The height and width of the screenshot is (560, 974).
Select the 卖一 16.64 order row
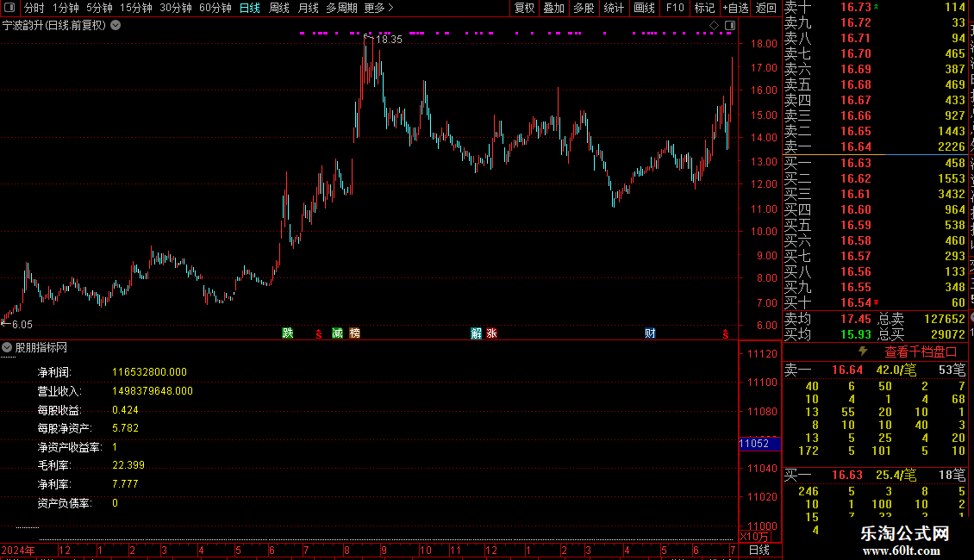pyautogui.click(x=875, y=146)
